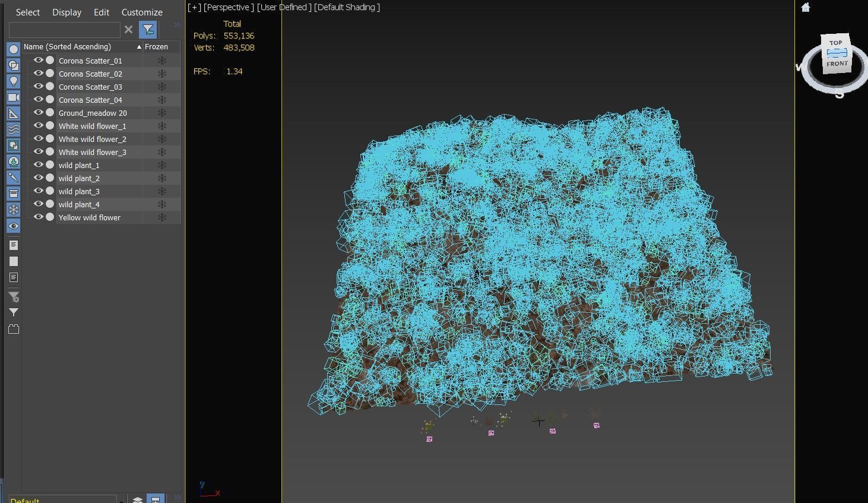Toggle the Display Space Warps icon

(x=13, y=129)
